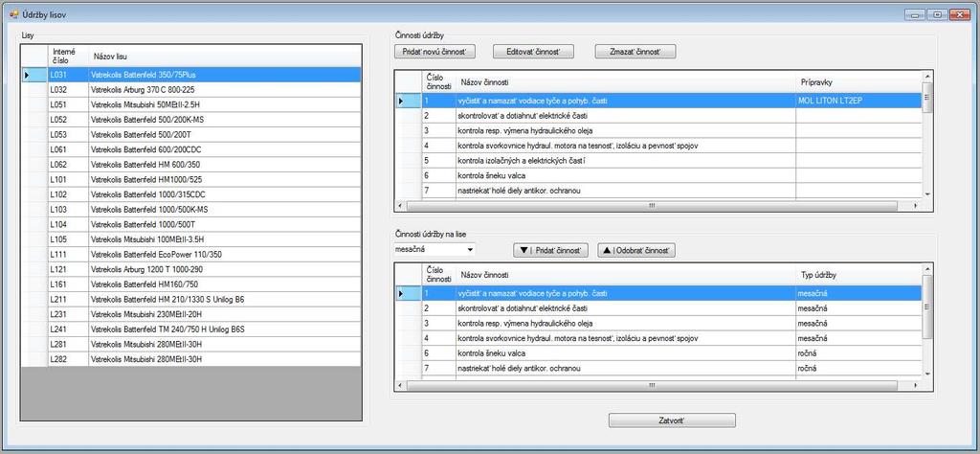Select press row L111 Battenfeld EcoPower 110/350

191,255
